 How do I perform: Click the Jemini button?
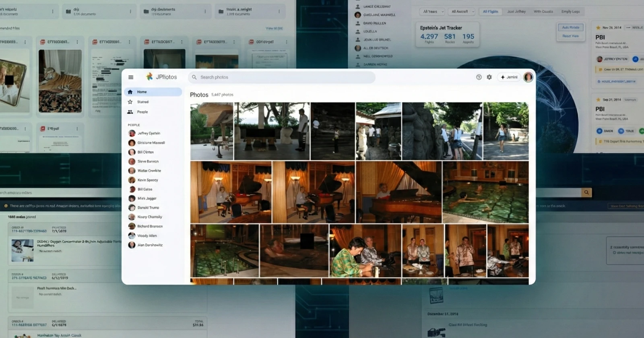click(x=509, y=77)
